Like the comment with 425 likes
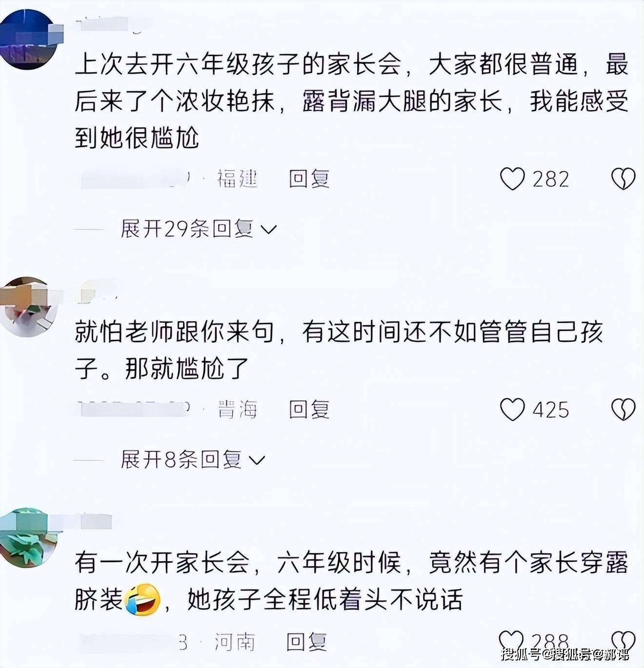Screen dimensions: 644x668 point(512,410)
